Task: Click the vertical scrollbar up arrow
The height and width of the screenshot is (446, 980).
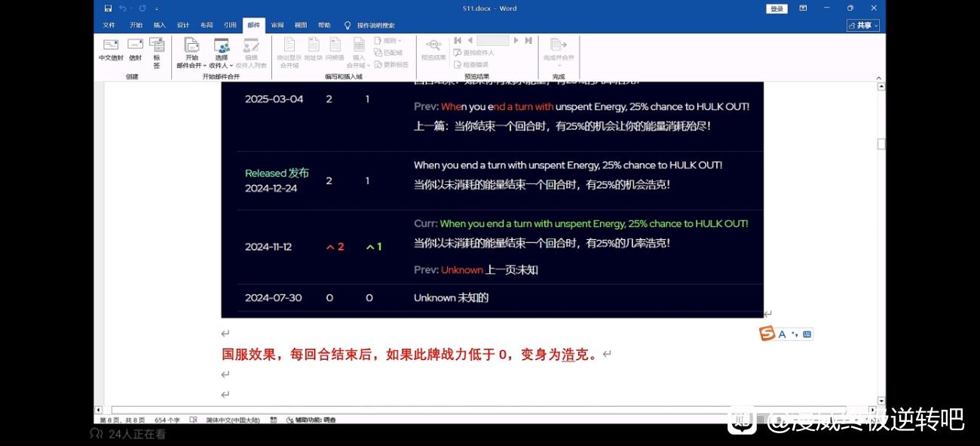Action: (x=881, y=87)
